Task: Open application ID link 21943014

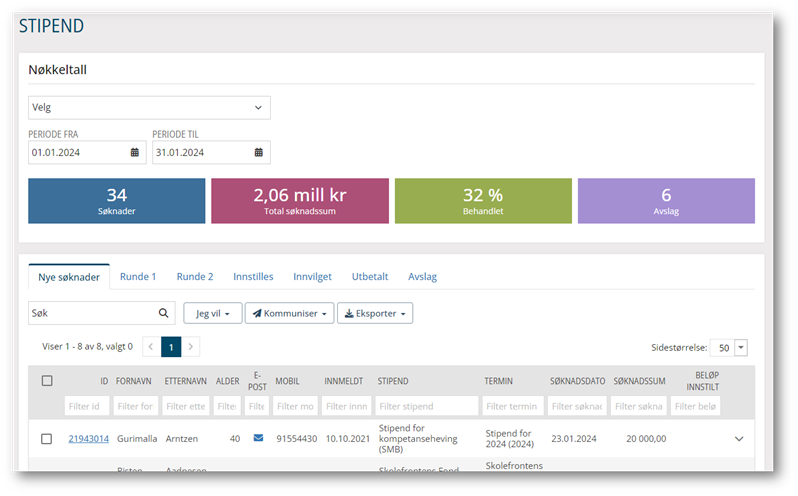Action: (x=89, y=439)
